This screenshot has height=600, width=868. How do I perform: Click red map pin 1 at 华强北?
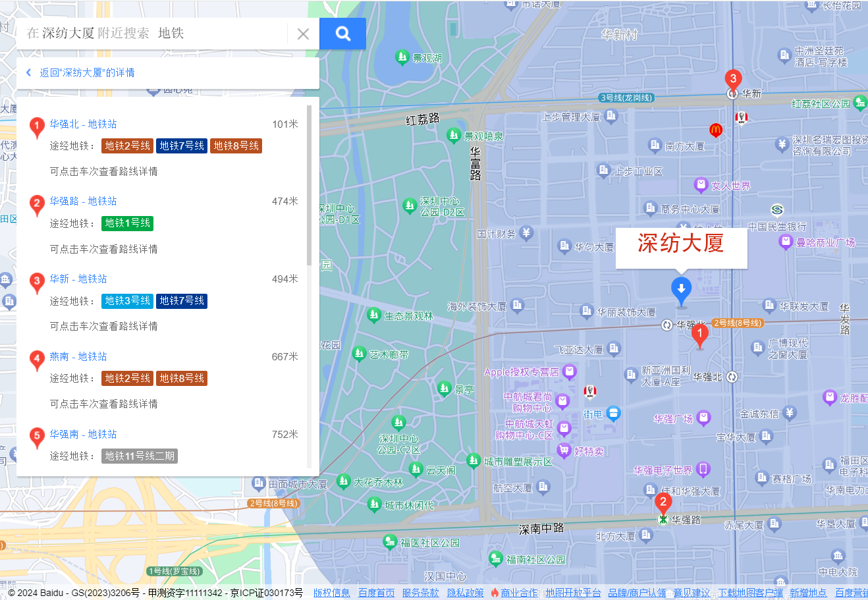click(699, 337)
